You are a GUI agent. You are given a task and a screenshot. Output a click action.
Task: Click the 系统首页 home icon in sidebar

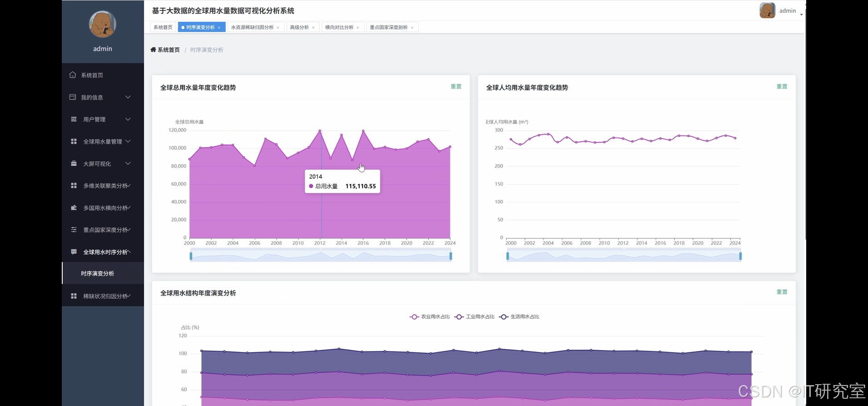(x=73, y=75)
